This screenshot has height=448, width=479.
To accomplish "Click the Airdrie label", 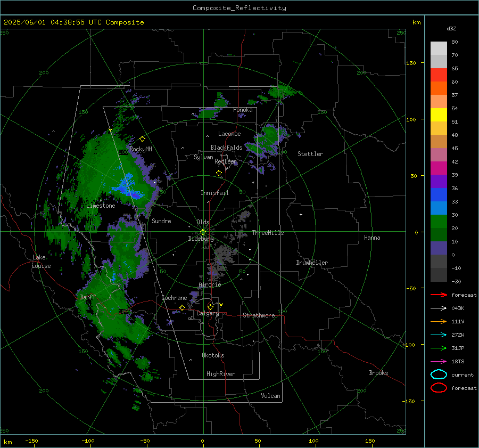I will pyautogui.click(x=210, y=284).
